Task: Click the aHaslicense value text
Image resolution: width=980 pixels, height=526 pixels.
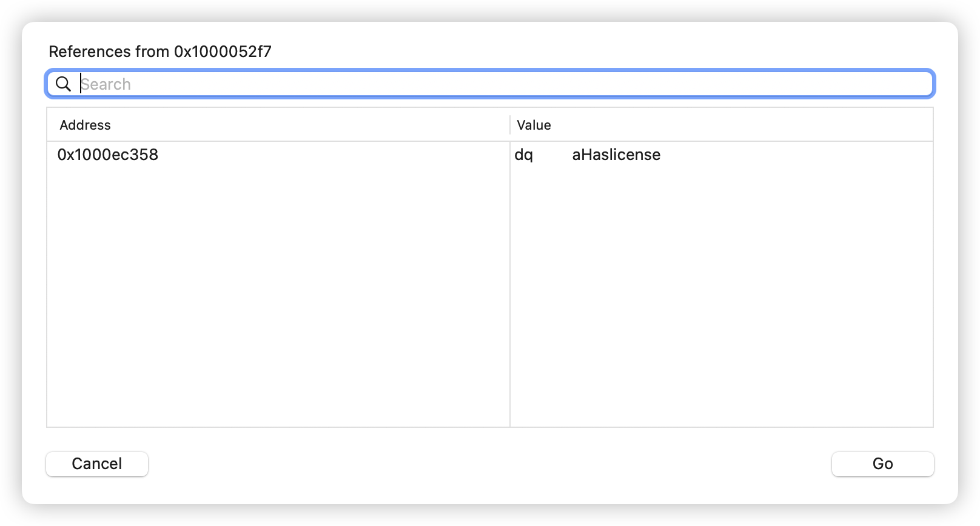Action: [616, 155]
